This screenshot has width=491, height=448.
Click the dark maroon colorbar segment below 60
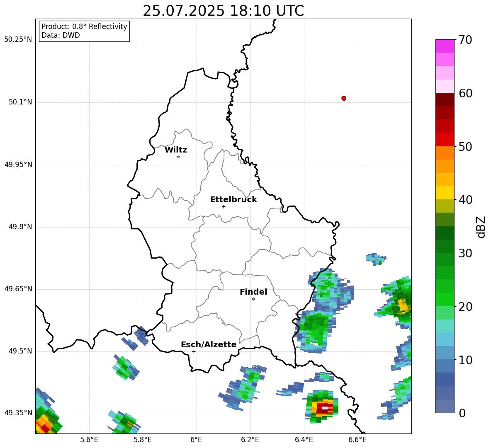point(445,99)
